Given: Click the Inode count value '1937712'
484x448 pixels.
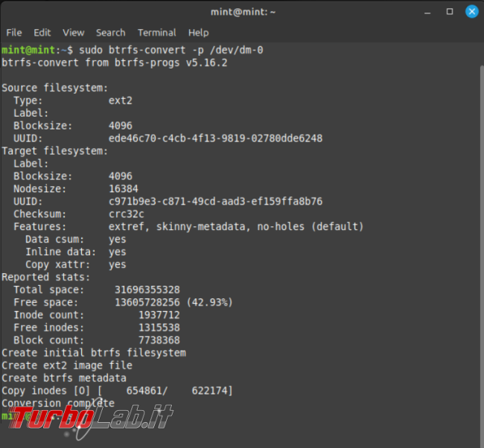Looking at the screenshot, I should tap(159, 315).
